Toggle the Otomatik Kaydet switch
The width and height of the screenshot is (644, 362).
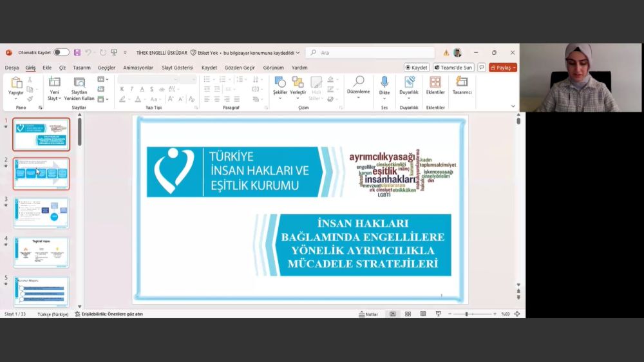coord(61,53)
